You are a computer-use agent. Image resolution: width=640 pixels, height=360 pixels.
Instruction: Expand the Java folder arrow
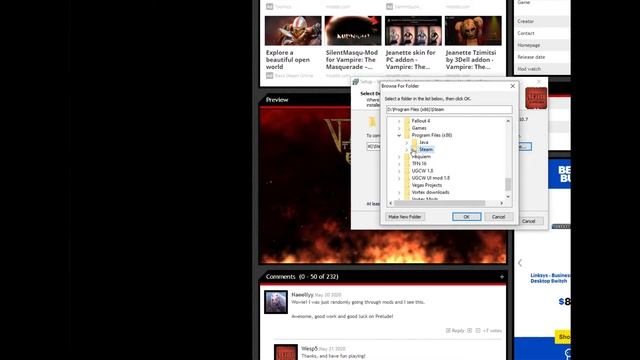coord(407,142)
